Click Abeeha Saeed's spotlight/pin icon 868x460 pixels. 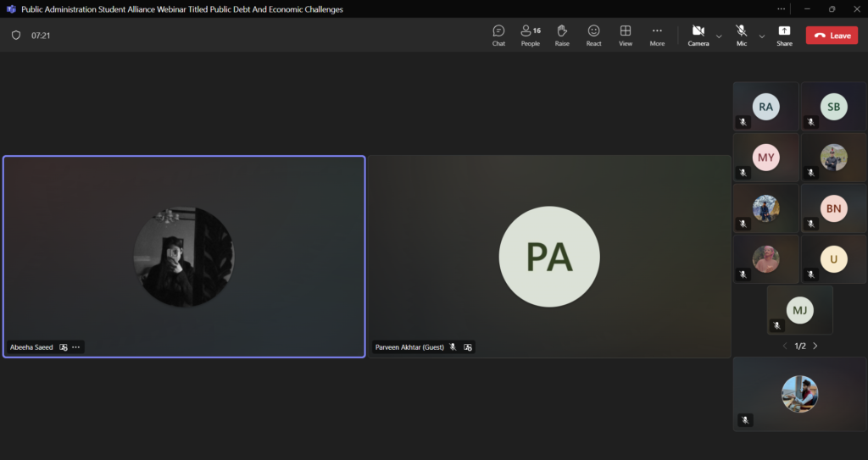(x=63, y=347)
